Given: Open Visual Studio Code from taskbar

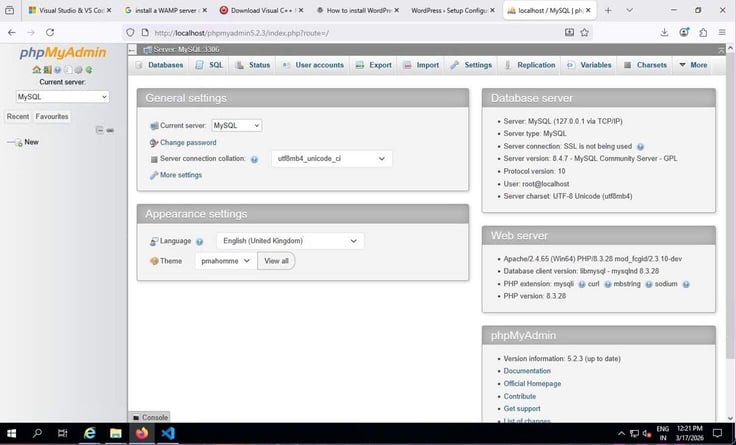Looking at the screenshot, I should (168, 433).
